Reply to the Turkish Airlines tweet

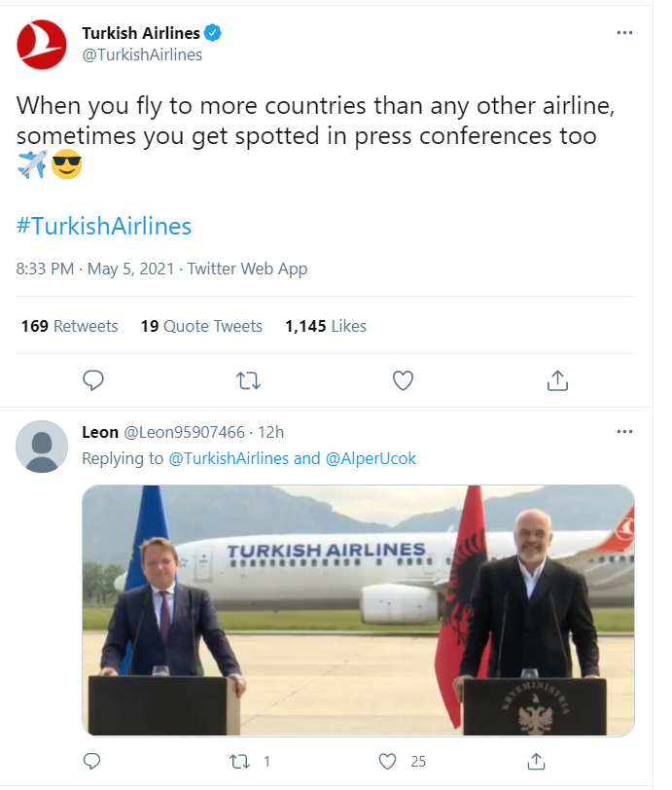point(93,379)
